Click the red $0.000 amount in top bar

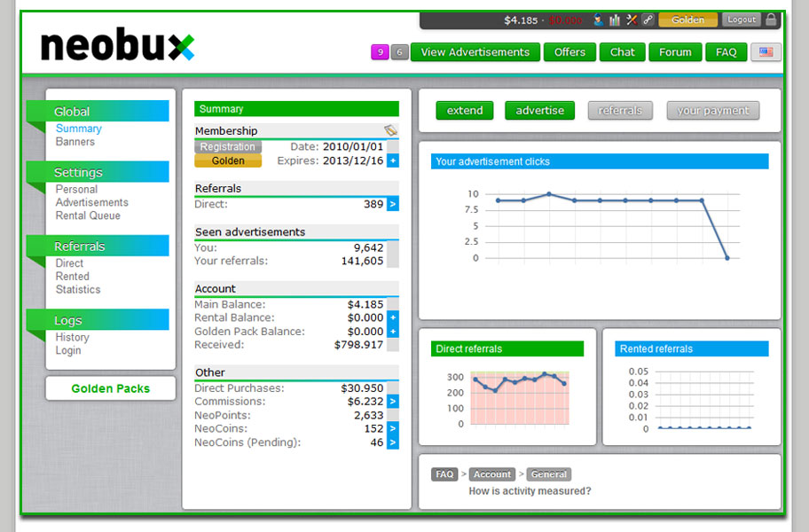coord(565,20)
